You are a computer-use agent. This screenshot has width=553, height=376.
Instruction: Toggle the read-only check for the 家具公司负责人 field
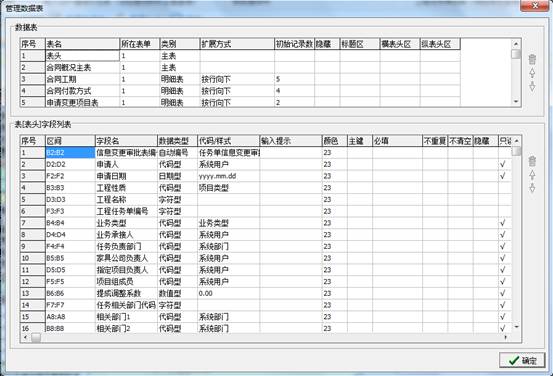pyautogui.click(x=503, y=258)
